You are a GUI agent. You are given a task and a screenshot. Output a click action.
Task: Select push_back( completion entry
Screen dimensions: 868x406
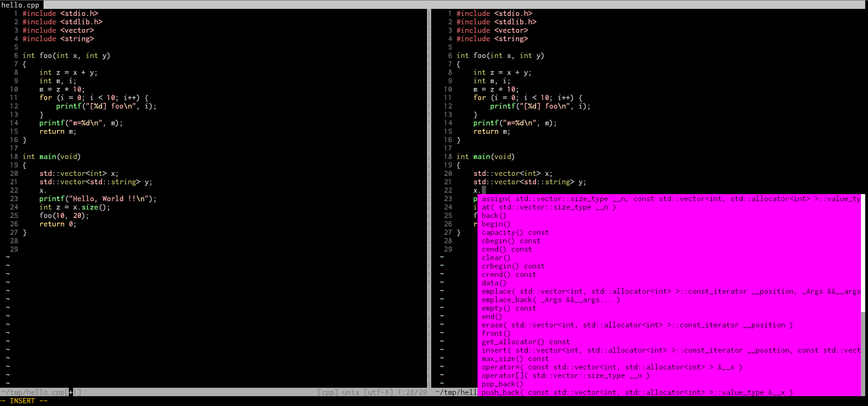pyautogui.click(x=669, y=392)
